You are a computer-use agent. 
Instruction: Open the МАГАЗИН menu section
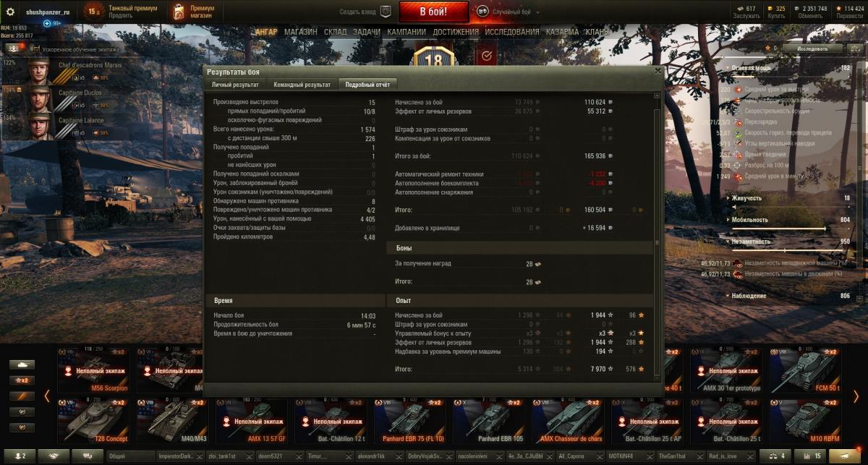300,32
